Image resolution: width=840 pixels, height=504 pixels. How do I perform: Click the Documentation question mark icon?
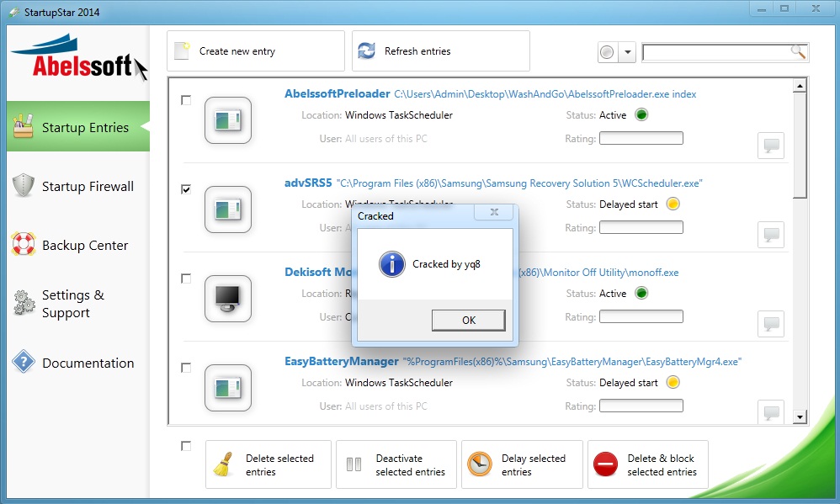click(x=24, y=362)
